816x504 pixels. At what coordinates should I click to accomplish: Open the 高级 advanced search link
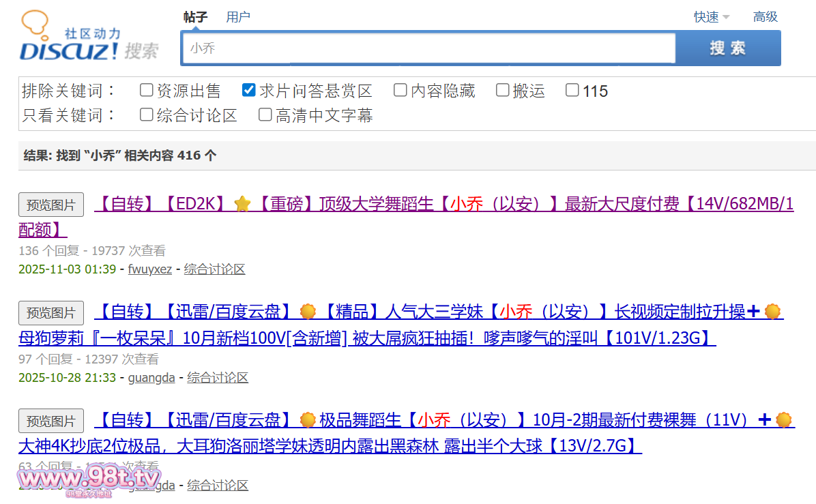click(765, 17)
